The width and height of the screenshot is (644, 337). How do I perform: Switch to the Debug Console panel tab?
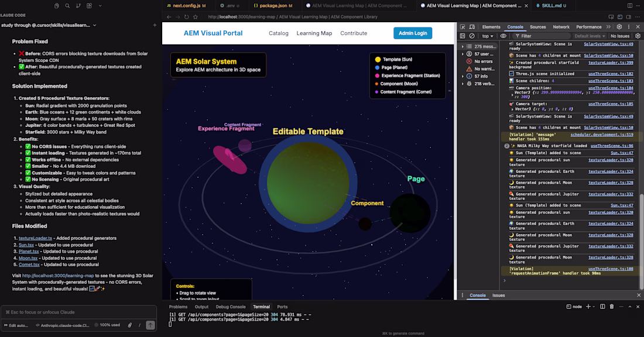click(x=231, y=307)
